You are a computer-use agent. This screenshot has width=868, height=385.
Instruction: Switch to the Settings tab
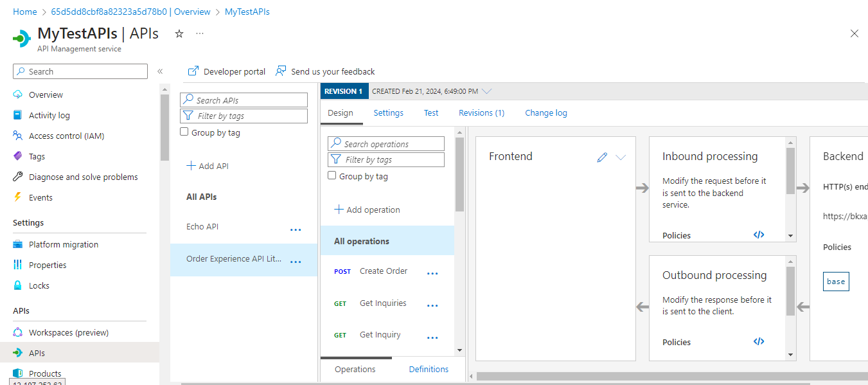[x=389, y=112]
